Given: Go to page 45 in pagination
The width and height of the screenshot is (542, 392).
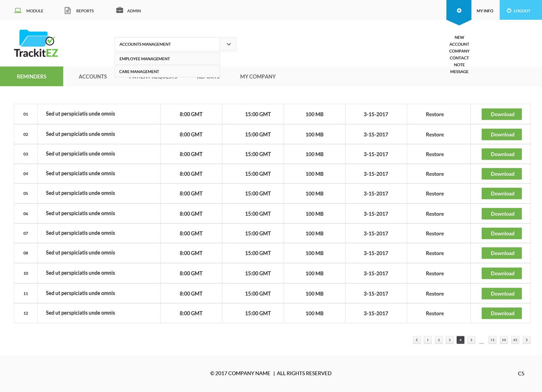Looking at the screenshot, I should [515, 340].
